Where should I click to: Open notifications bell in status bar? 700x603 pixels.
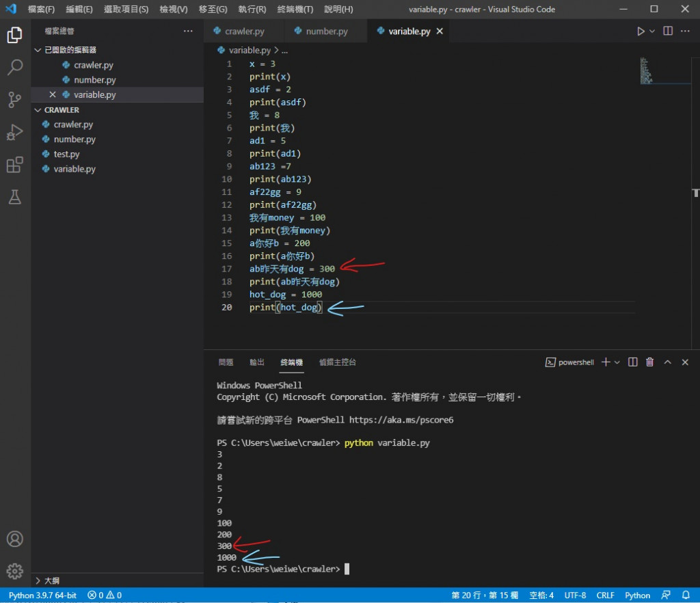[x=686, y=595]
